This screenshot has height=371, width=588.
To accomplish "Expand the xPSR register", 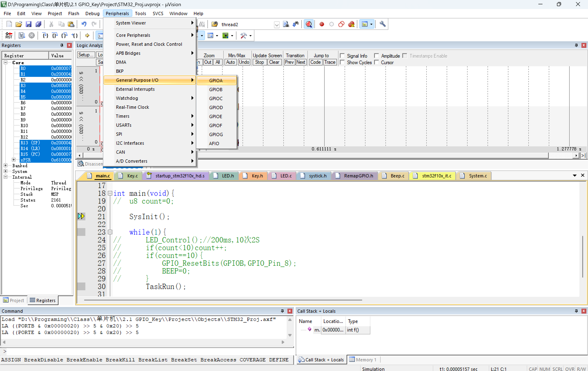I will 14,160.
